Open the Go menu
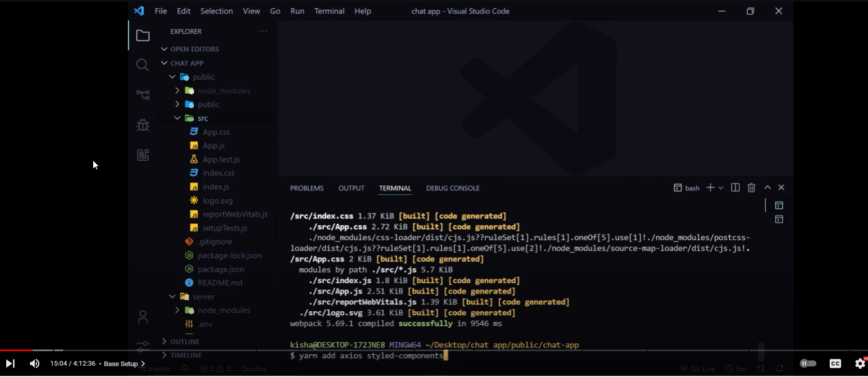Viewport: 868px width, 377px height. click(x=275, y=11)
